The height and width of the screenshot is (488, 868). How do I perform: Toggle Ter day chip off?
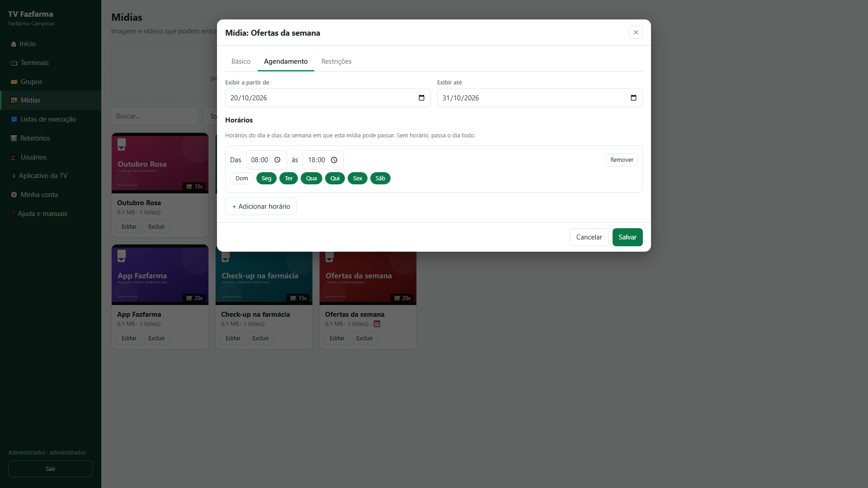pyautogui.click(x=288, y=178)
